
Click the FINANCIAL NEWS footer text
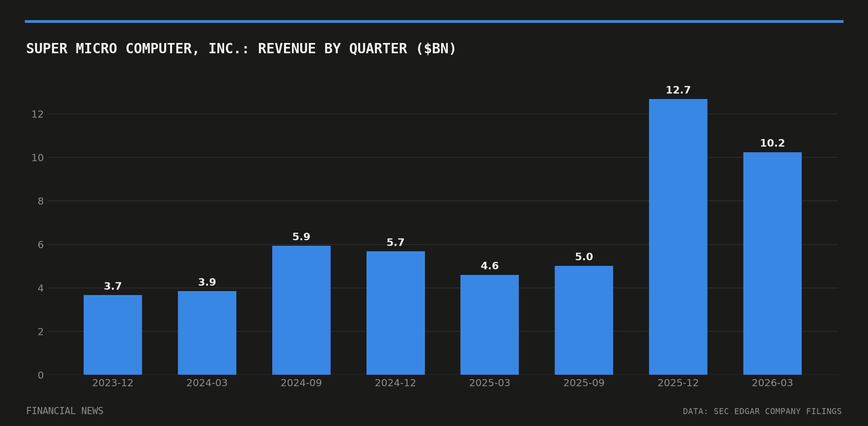click(x=65, y=411)
